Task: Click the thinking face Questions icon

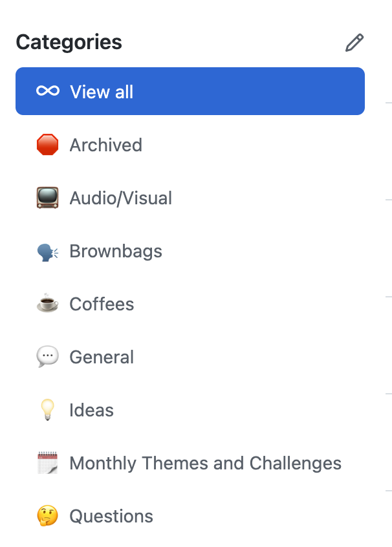Action: point(47,515)
